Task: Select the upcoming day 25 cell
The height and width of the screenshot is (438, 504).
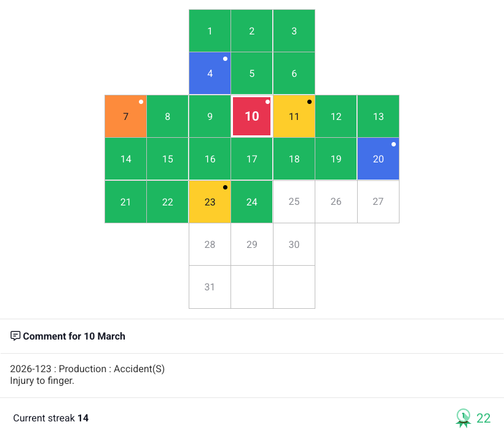Action: [294, 202]
